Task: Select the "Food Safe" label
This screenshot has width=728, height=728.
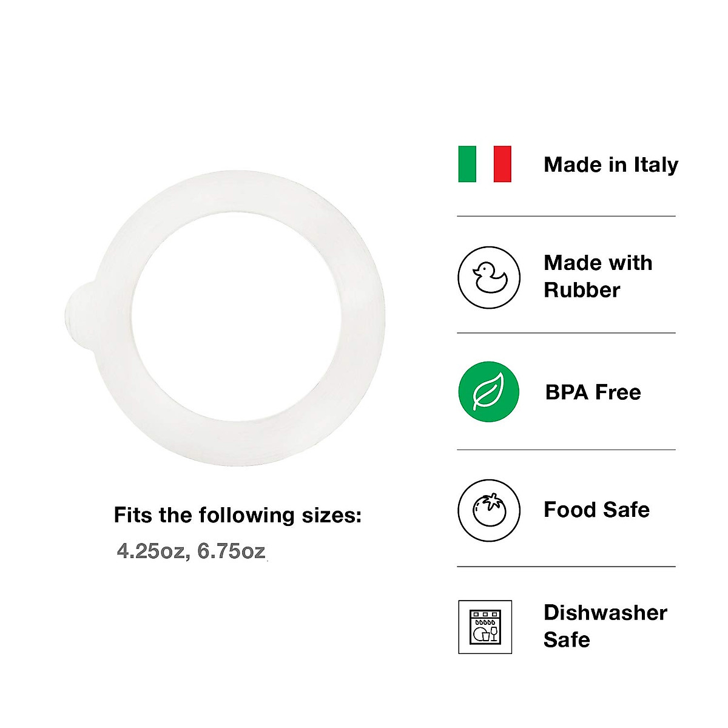Action: pos(596,510)
